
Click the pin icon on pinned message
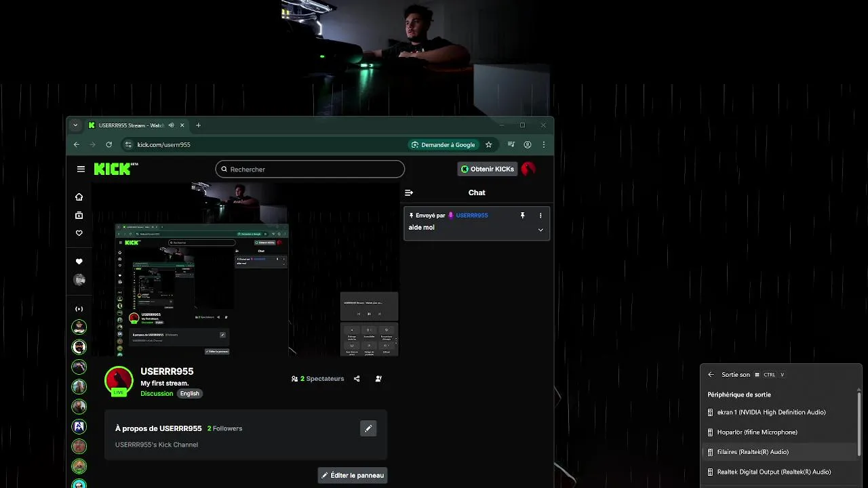(x=522, y=216)
